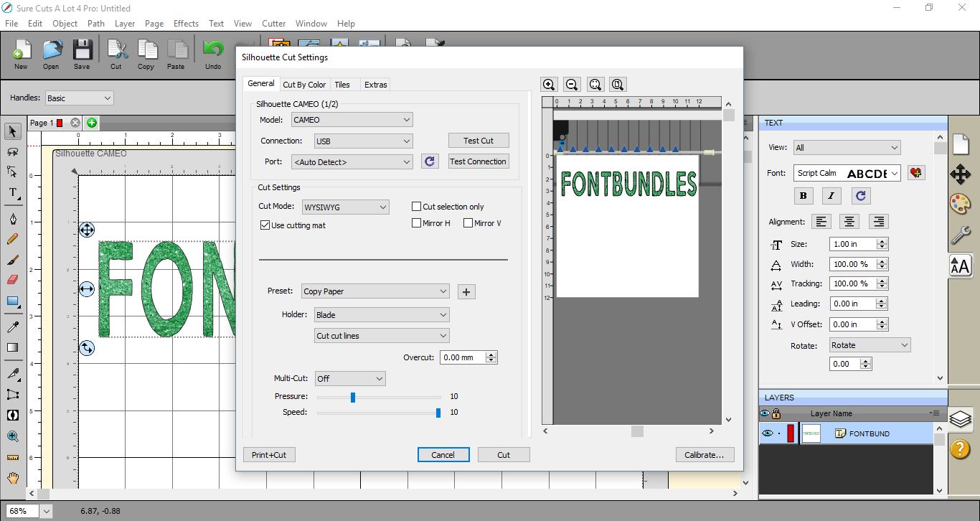This screenshot has width=980, height=521.
Task: Open the Layers panel icon
Action: coord(960,418)
